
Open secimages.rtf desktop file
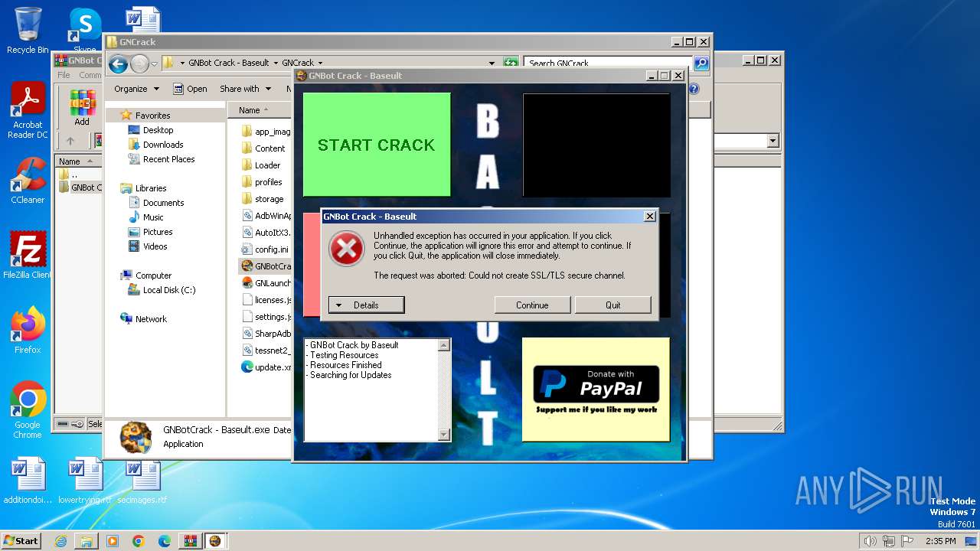point(142,481)
